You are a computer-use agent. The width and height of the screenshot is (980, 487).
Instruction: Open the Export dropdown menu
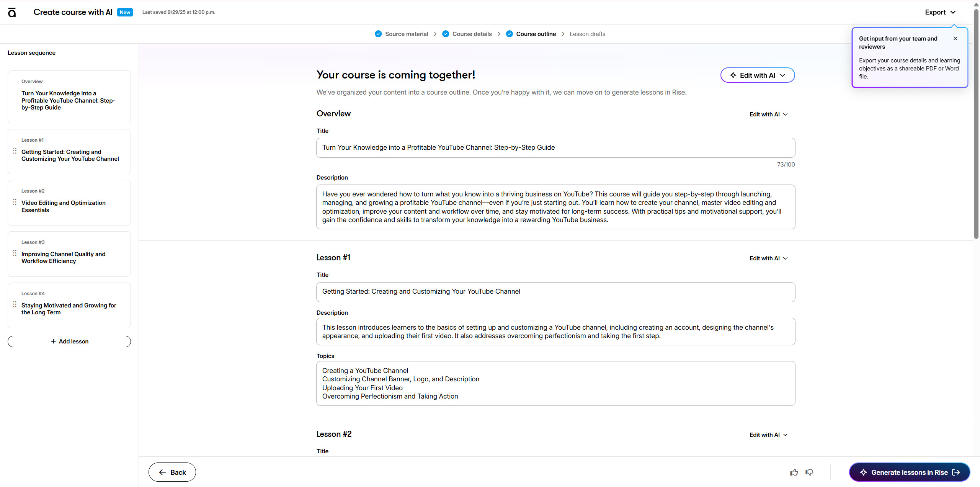[x=940, y=12]
